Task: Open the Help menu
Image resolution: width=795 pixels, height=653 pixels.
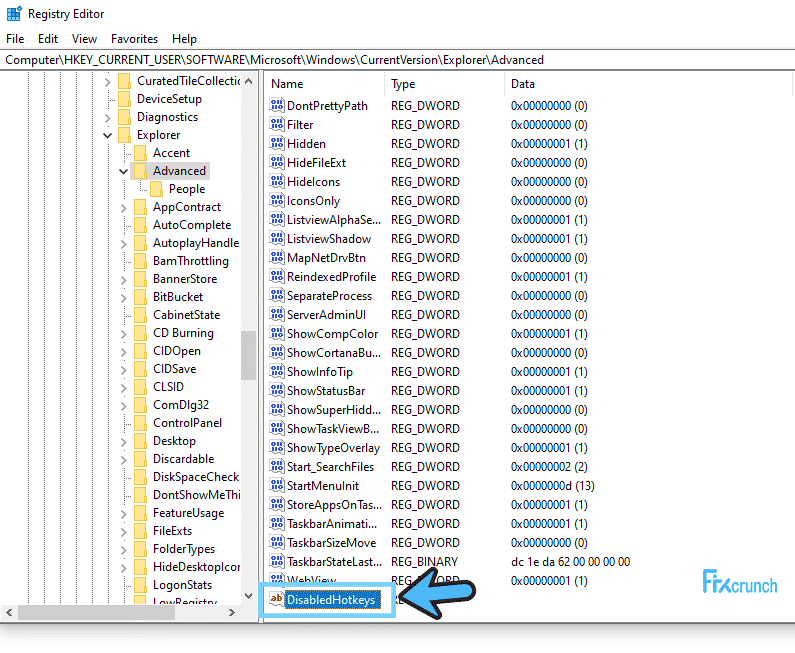Action: pos(184,39)
